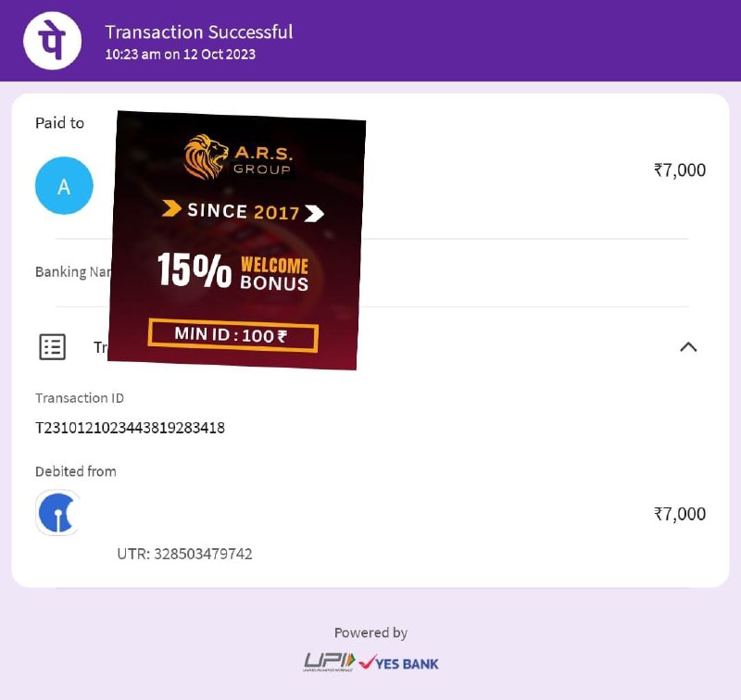Click the 15% Welcome Bonus banner text
The width and height of the screenshot is (741, 700).
click(233, 271)
